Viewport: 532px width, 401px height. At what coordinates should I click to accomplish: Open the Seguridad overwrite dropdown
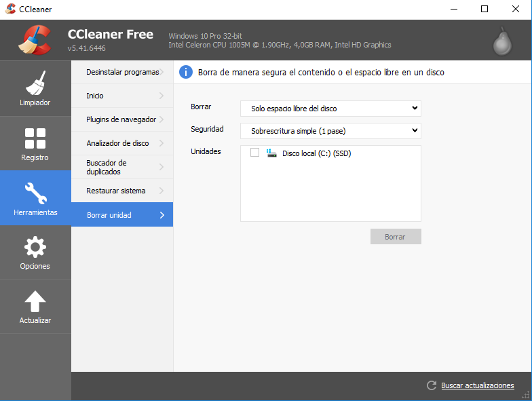(331, 131)
